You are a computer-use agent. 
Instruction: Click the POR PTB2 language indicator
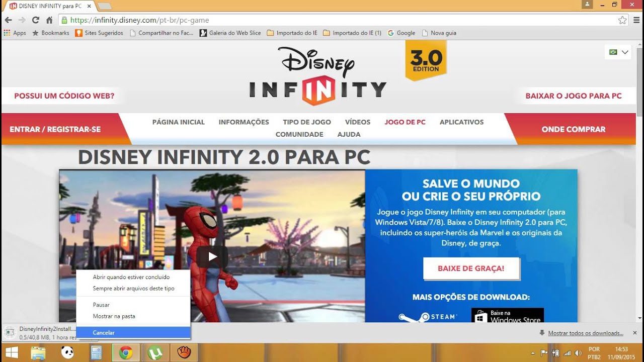(594, 352)
